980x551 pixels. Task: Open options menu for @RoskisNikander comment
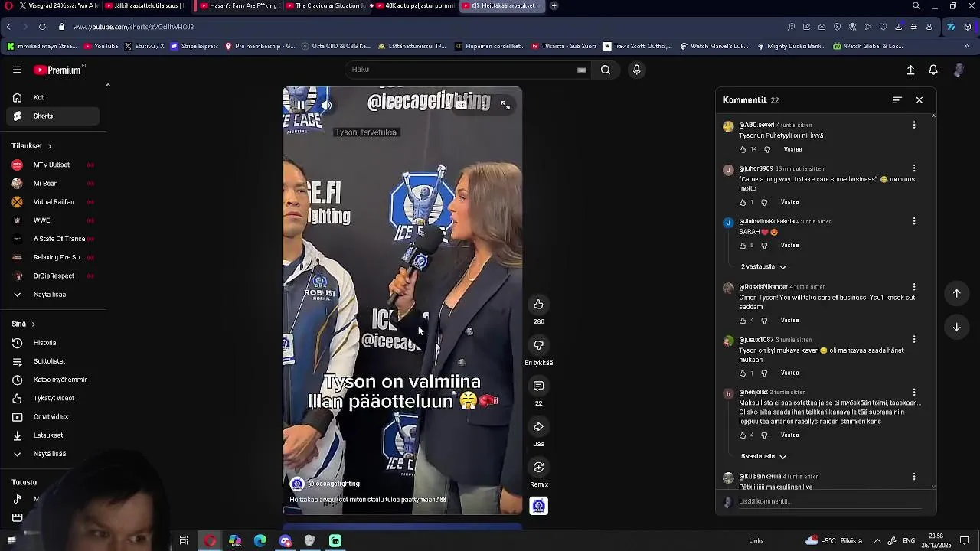click(914, 287)
